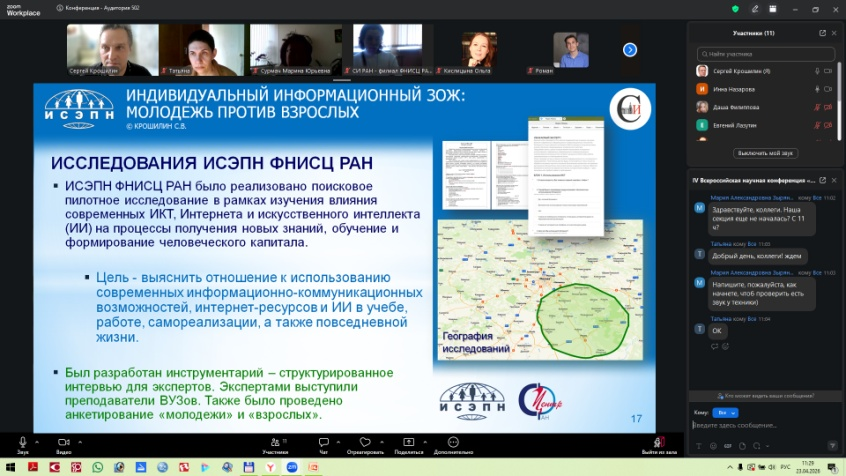Click Zoom icon in the taskbar

pos(292,467)
